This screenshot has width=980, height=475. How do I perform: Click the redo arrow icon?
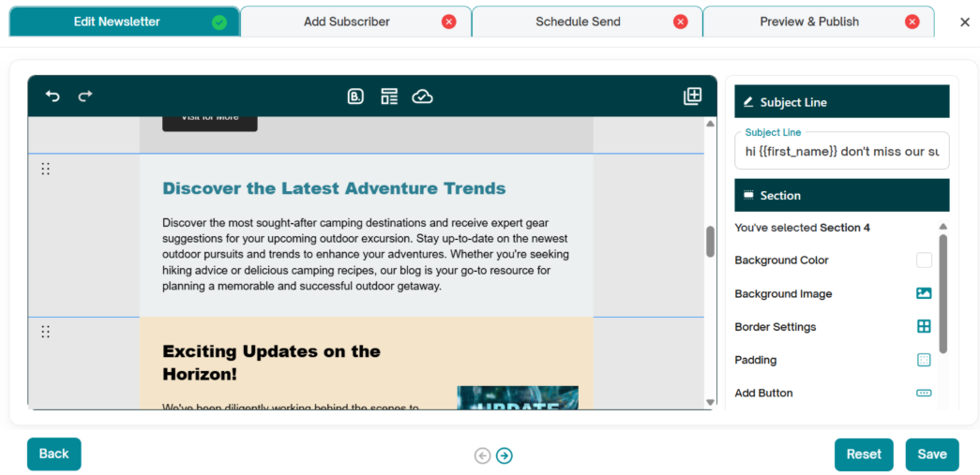point(85,96)
